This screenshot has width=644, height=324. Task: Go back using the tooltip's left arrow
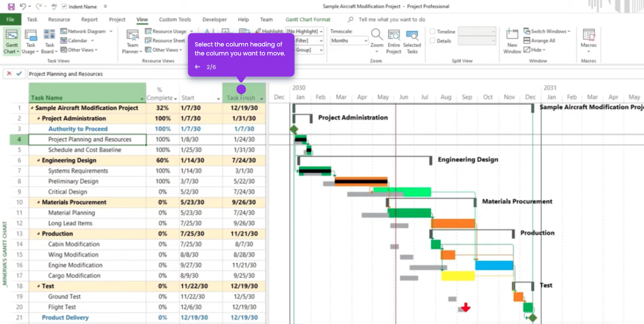coord(197,67)
